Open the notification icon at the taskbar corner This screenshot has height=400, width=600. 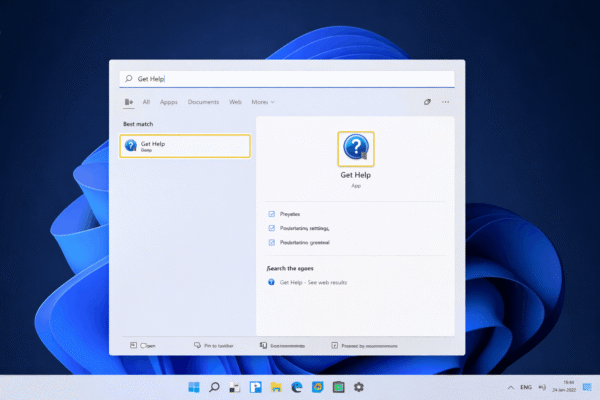click(587, 387)
